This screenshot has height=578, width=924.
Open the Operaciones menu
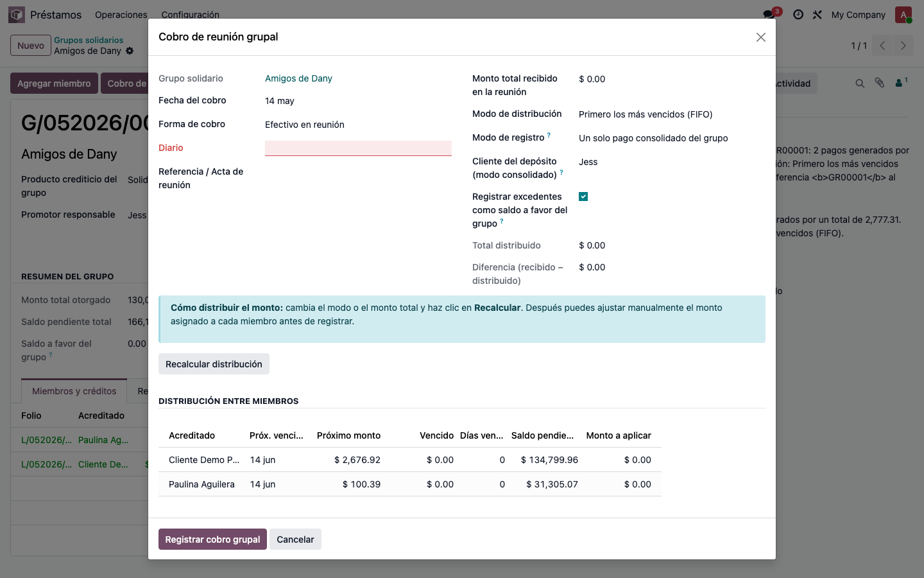point(121,14)
